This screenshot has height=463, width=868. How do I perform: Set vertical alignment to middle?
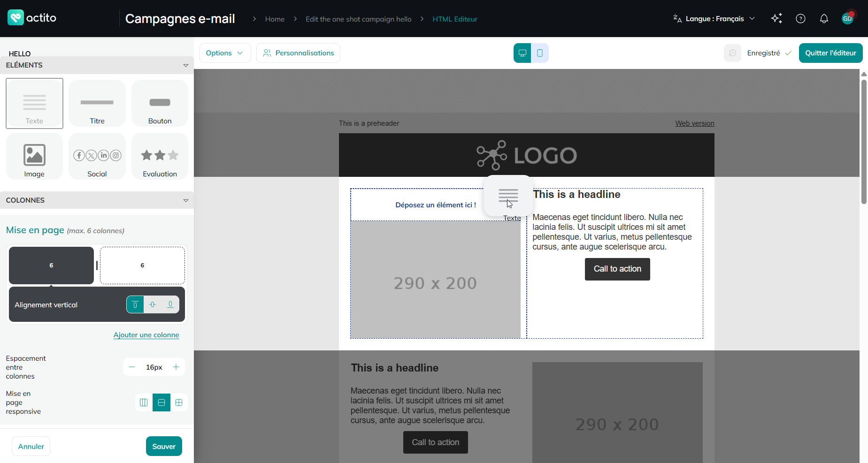[153, 304]
